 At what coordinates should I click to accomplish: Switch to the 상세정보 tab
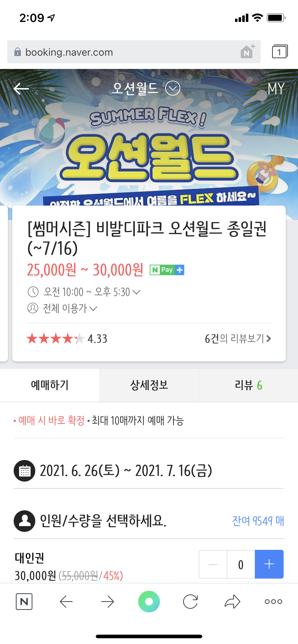coord(149,385)
